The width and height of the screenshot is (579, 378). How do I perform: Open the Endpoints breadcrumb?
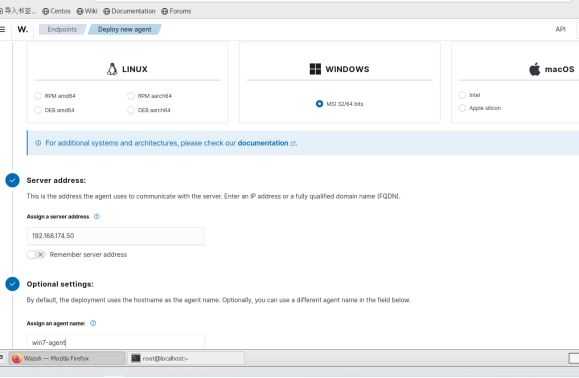coord(62,29)
